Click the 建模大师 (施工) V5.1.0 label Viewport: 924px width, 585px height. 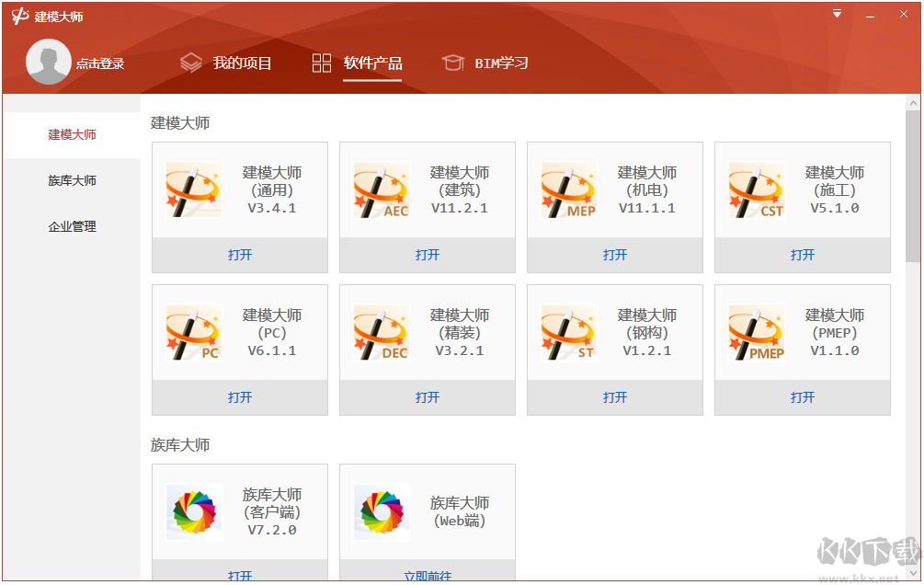835,189
